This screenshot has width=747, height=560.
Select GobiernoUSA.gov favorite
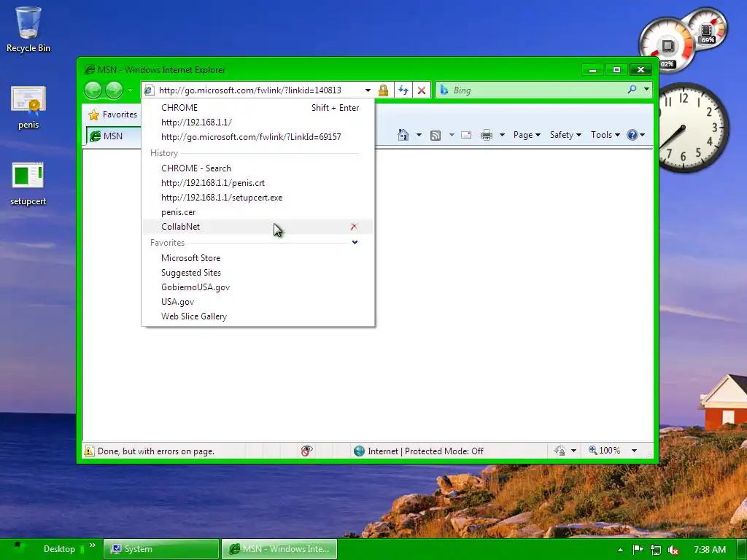point(258,287)
